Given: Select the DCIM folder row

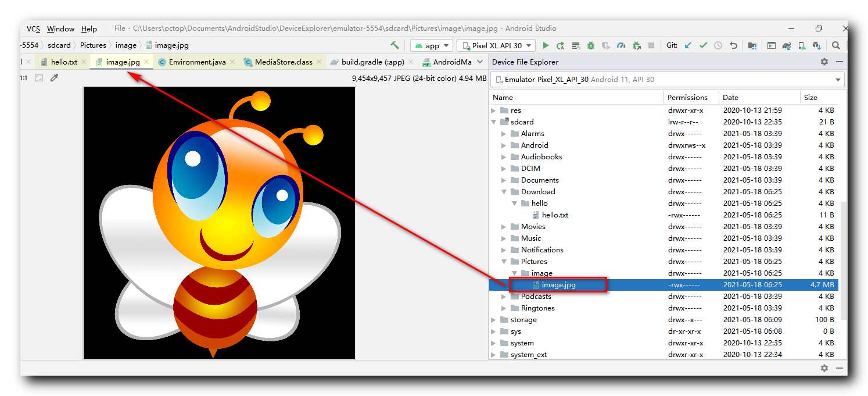Looking at the screenshot, I should (663, 169).
